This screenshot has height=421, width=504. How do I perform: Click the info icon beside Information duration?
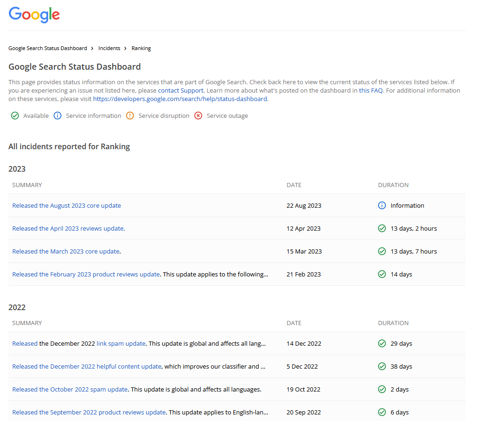point(382,205)
